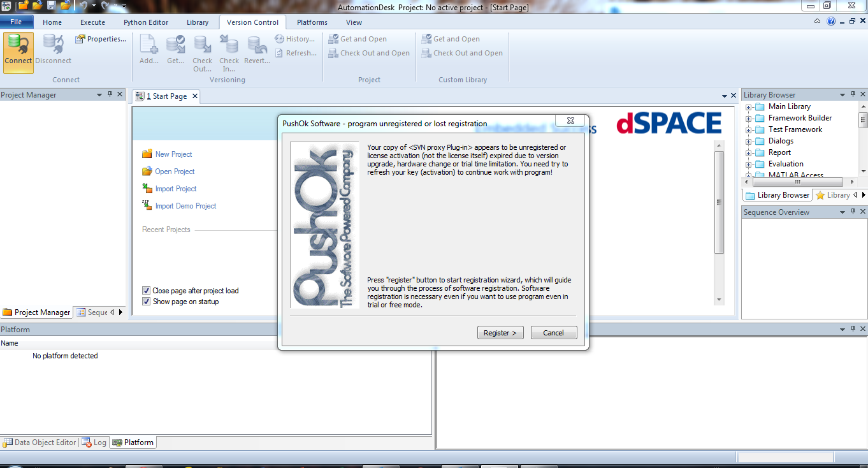
Task: Click the Connect icon in the ribbon
Action: click(x=18, y=45)
